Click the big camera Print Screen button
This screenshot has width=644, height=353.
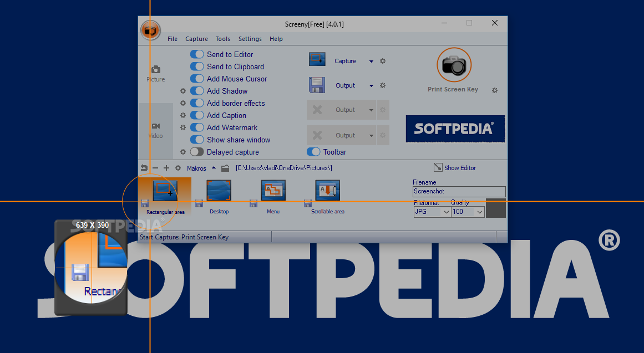tap(454, 65)
